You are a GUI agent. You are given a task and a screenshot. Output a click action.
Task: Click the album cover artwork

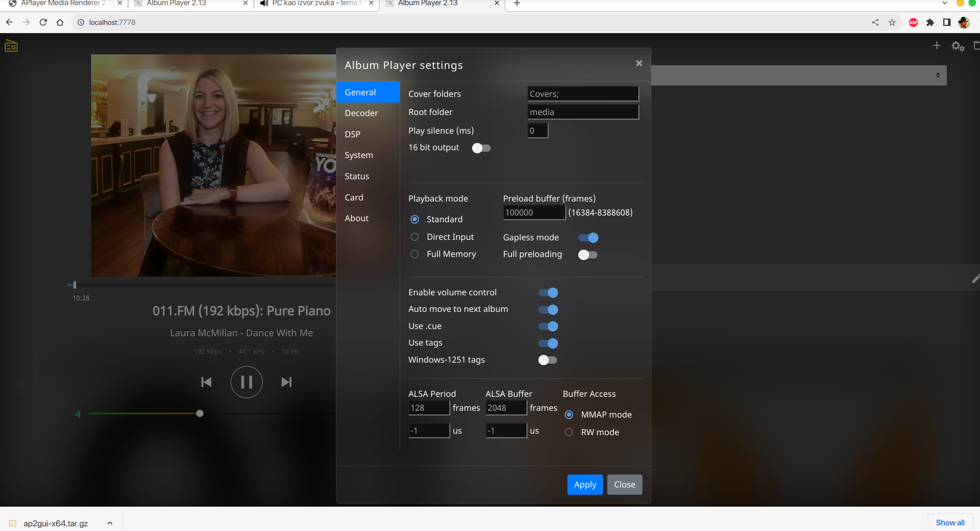tap(213, 165)
